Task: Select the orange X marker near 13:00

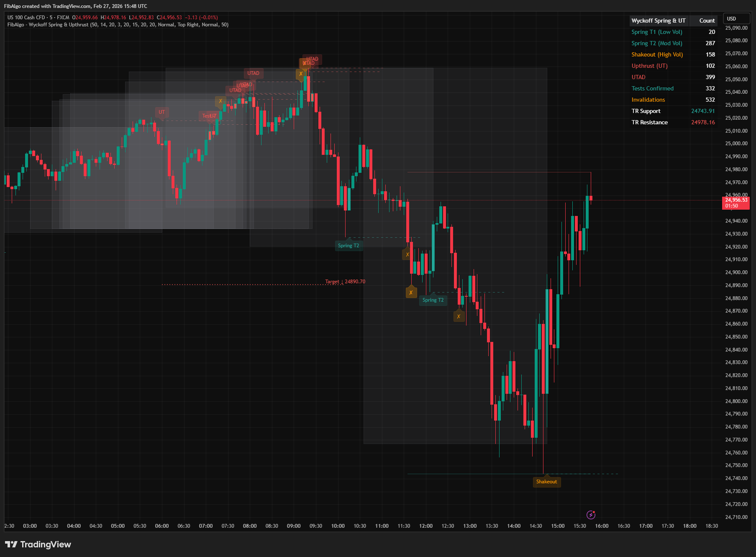Action: coord(458,316)
